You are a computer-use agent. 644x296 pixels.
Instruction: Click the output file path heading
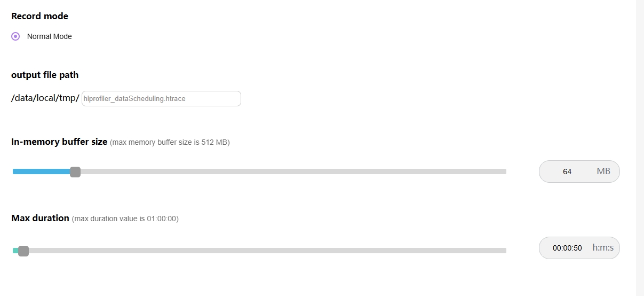pos(45,75)
